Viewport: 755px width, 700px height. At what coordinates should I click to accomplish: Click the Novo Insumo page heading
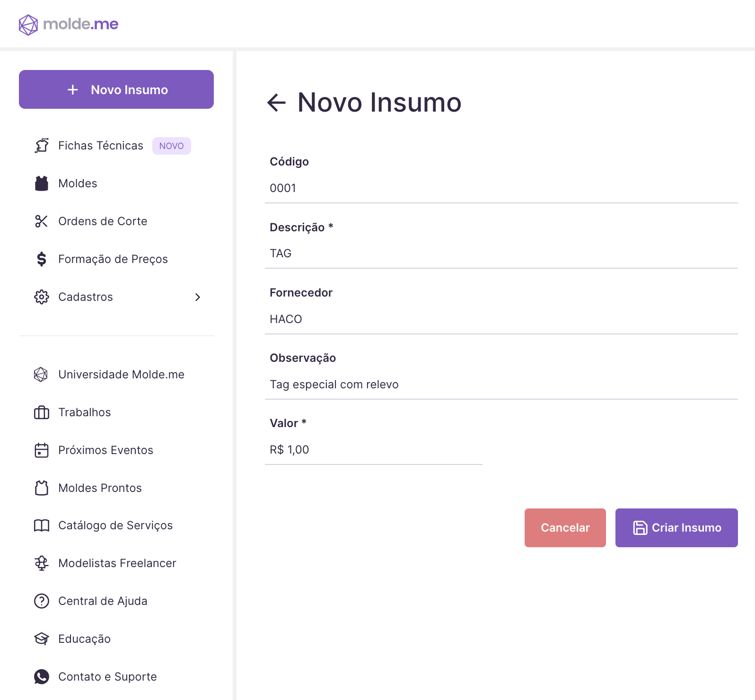click(x=379, y=103)
